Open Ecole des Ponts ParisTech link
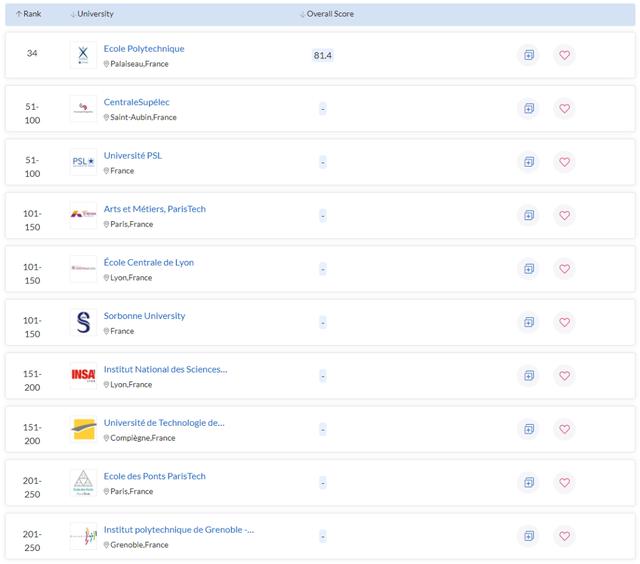This screenshot has height=564, width=640. (x=154, y=476)
